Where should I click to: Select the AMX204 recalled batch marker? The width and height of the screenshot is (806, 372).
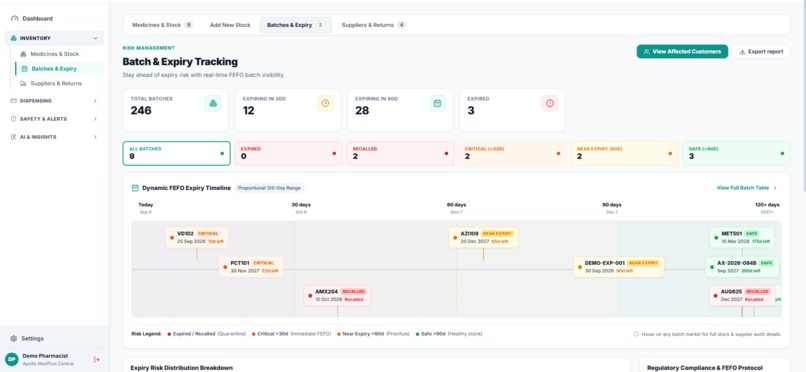(337, 295)
